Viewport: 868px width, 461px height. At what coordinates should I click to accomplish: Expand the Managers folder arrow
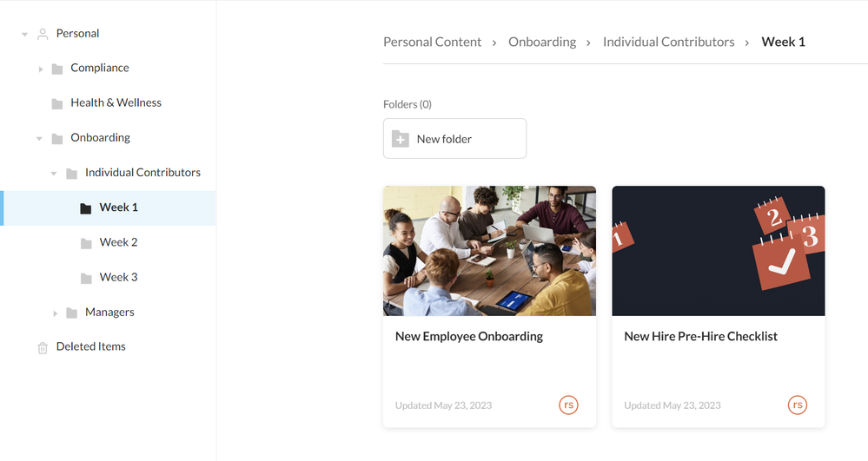pos(55,313)
